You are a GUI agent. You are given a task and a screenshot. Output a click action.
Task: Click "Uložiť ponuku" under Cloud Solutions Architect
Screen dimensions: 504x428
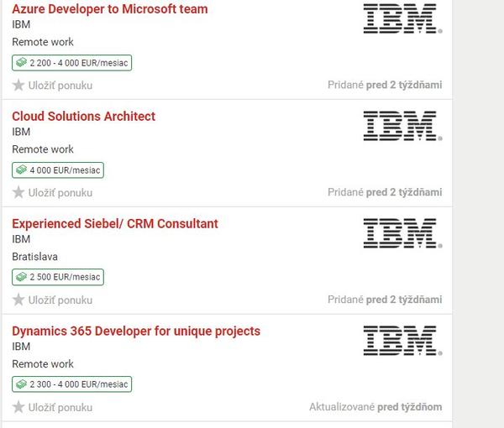(60, 192)
